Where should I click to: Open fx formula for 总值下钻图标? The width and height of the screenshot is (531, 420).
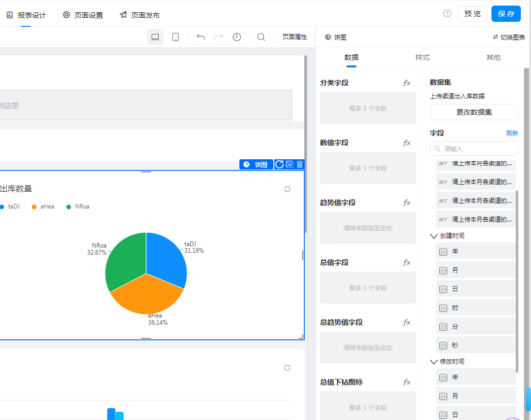click(x=407, y=382)
